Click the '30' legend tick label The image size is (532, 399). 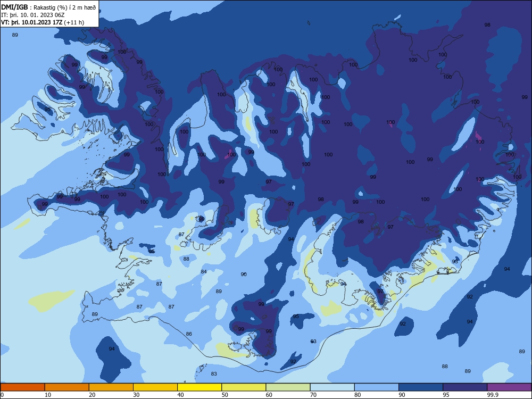pyautogui.click(x=136, y=395)
